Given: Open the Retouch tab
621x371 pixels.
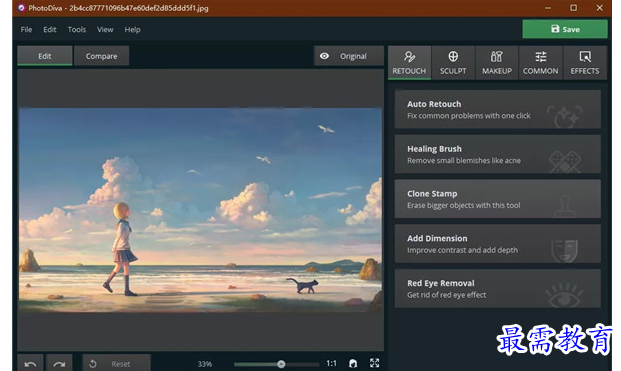Looking at the screenshot, I should click(x=409, y=63).
